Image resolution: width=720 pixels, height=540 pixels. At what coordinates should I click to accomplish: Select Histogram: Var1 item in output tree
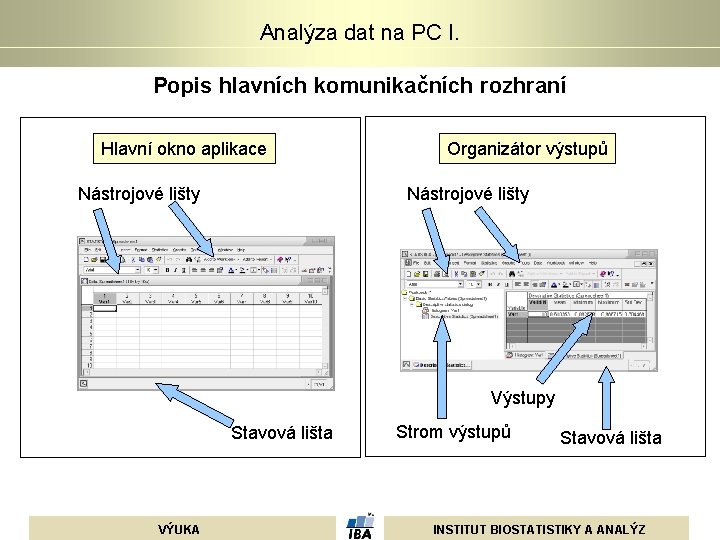pos(441,311)
